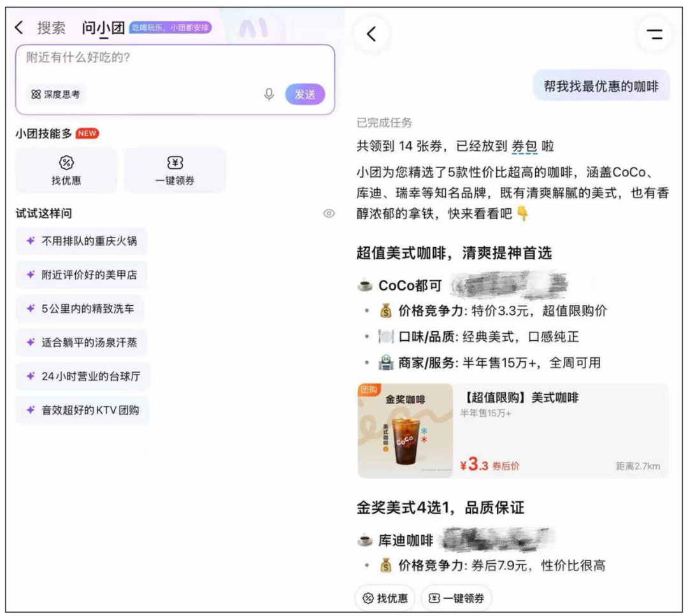Click the pointing hand emoji after 快来看看吧
688x616 pixels.
pos(522,213)
